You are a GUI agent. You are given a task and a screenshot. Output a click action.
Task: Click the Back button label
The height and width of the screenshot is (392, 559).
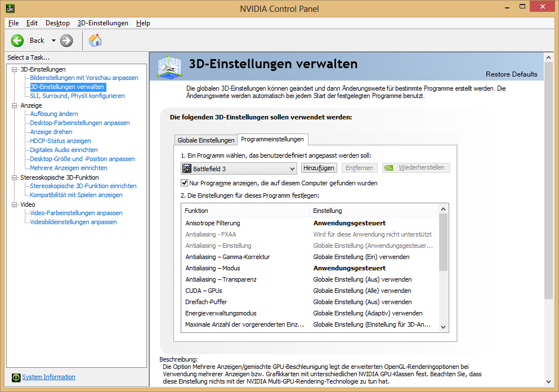37,41
